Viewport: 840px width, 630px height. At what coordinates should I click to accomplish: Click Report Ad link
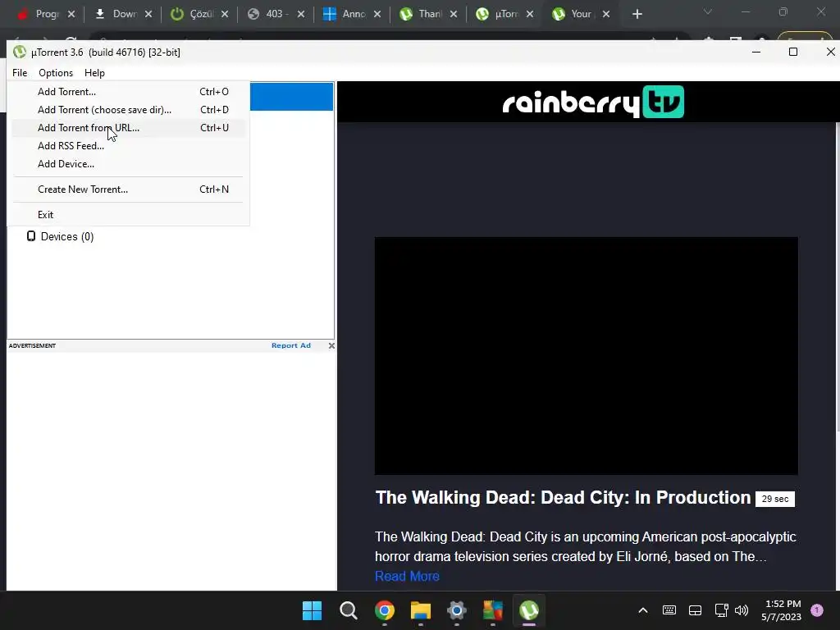pyautogui.click(x=291, y=345)
